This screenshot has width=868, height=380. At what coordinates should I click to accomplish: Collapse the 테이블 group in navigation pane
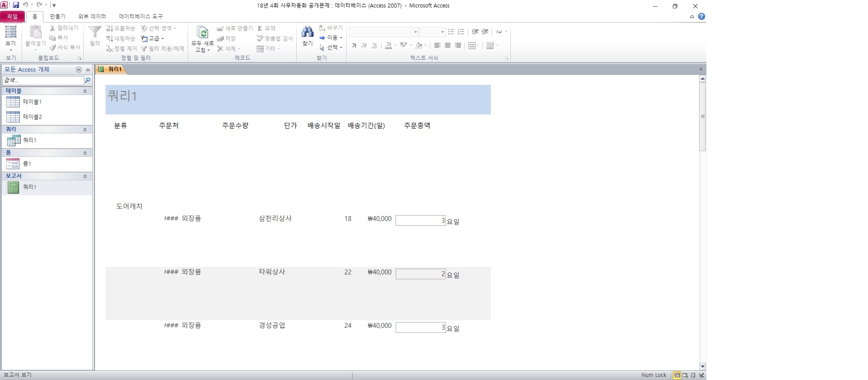point(85,91)
